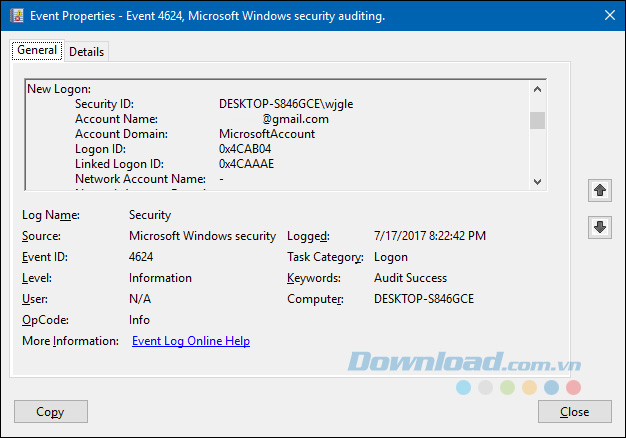Go to previous event with up arrow button
Viewport: 626px width, 438px height.
(599, 189)
